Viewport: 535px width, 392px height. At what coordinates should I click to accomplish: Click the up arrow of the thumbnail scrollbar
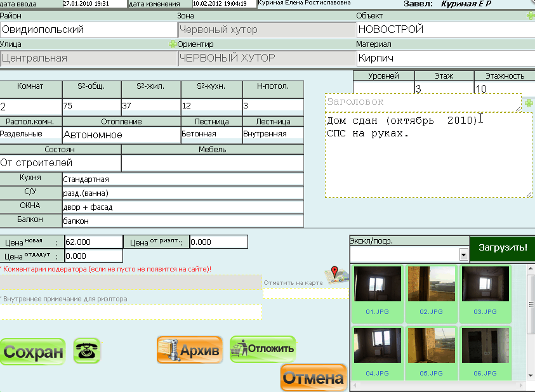pyautogui.click(x=531, y=270)
